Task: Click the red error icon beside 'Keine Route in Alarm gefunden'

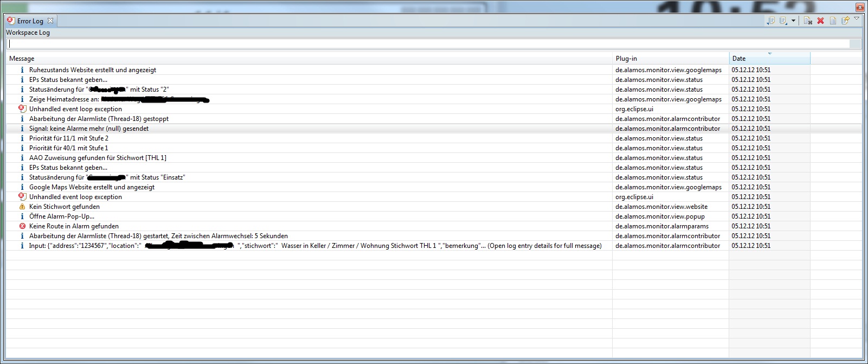Action: coord(22,226)
